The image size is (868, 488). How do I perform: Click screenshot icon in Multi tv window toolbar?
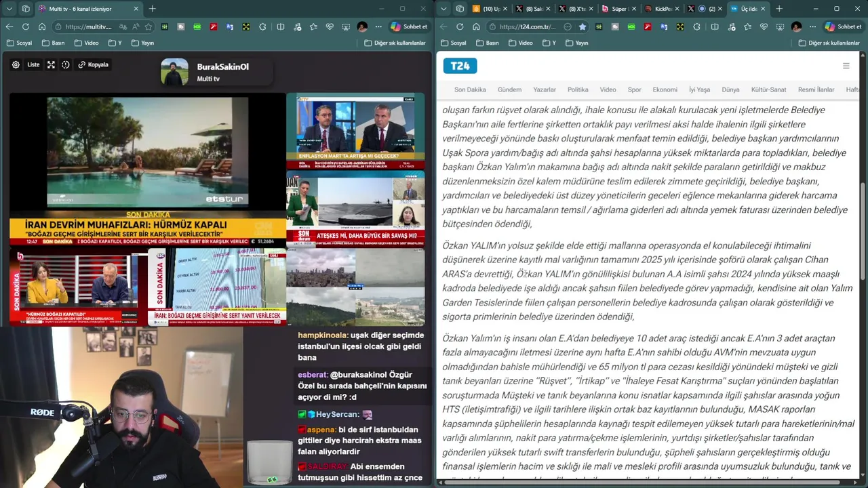[x=346, y=27]
